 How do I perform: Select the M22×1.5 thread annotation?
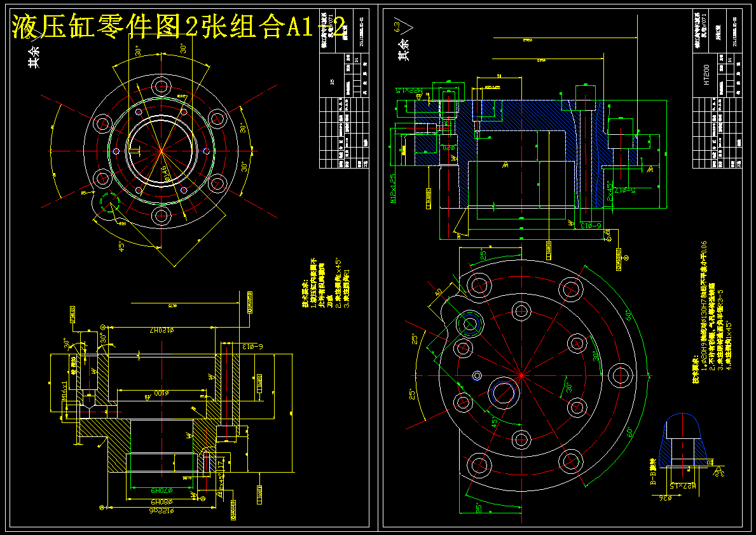coord(409,90)
